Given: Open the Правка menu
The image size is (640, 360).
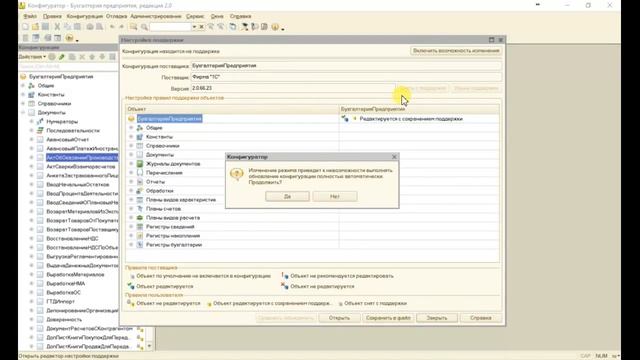Looking at the screenshot, I should tap(52, 16).
